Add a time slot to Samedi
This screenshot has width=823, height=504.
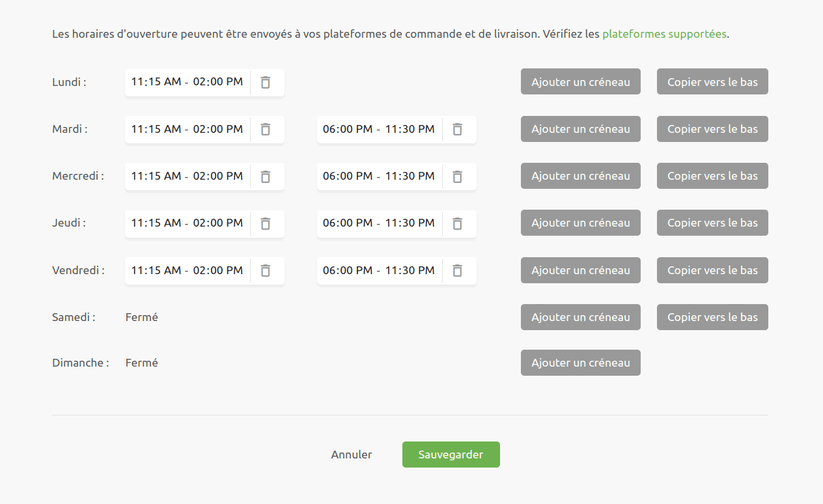pos(580,317)
